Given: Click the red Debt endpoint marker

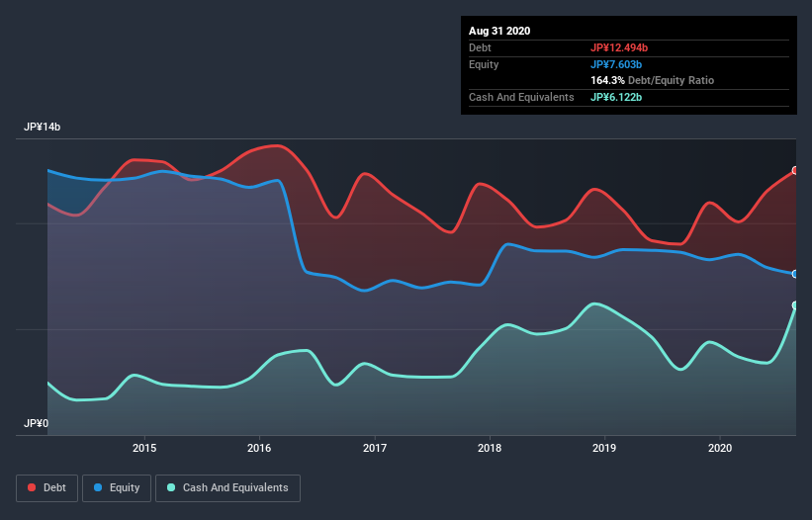Looking at the screenshot, I should pyautogui.click(x=795, y=170).
